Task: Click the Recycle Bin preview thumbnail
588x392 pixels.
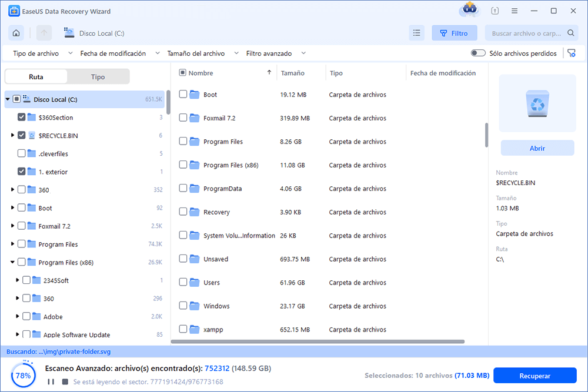Action: [537, 103]
